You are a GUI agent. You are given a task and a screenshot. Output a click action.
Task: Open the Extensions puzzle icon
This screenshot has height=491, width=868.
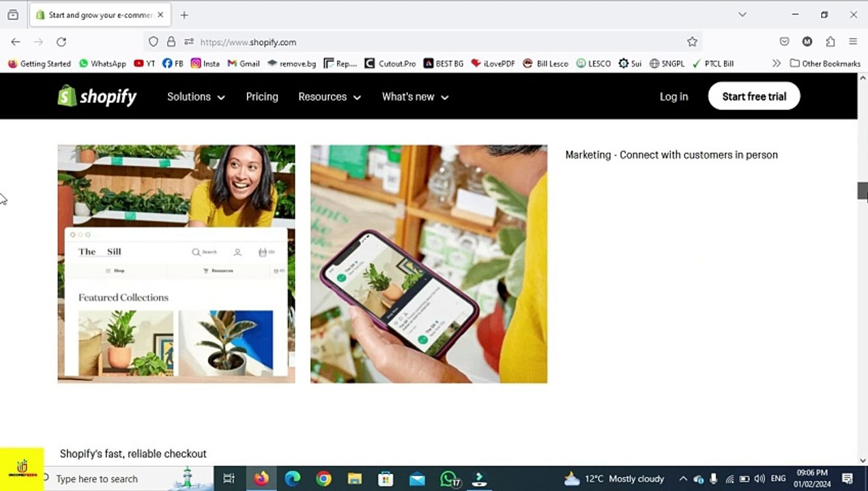[x=830, y=42]
